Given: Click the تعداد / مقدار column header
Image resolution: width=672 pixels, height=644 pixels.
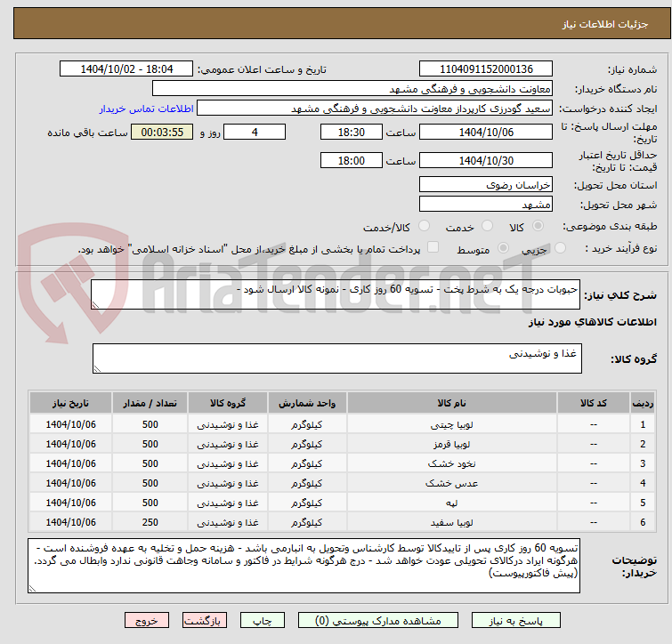Looking at the screenshot, I should pyautogui.click(x=150, y=403).
